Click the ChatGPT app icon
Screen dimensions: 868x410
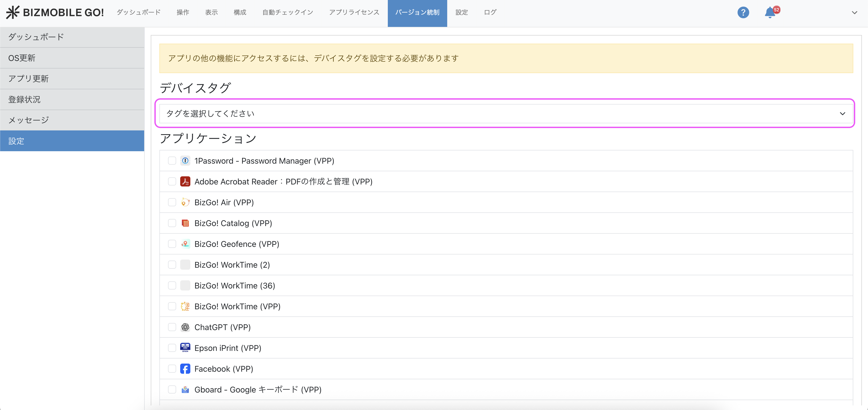click(x=185, y=327)
